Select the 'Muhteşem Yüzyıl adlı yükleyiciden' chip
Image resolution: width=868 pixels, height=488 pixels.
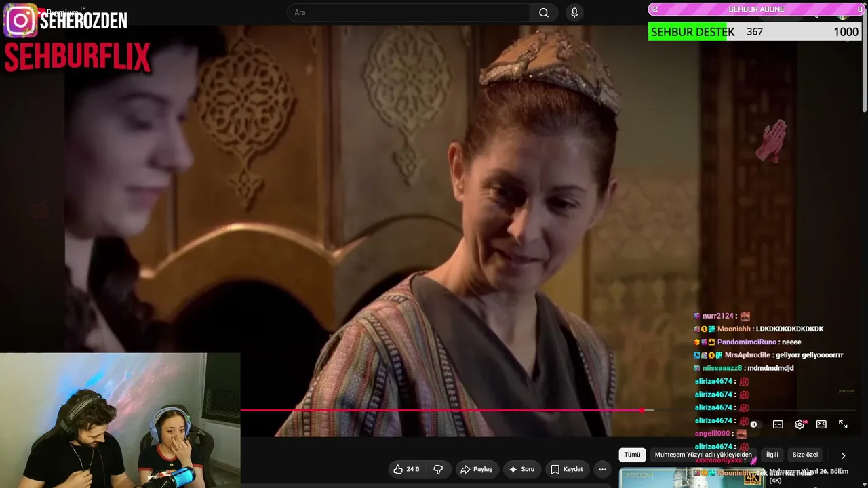click(703, 455)
